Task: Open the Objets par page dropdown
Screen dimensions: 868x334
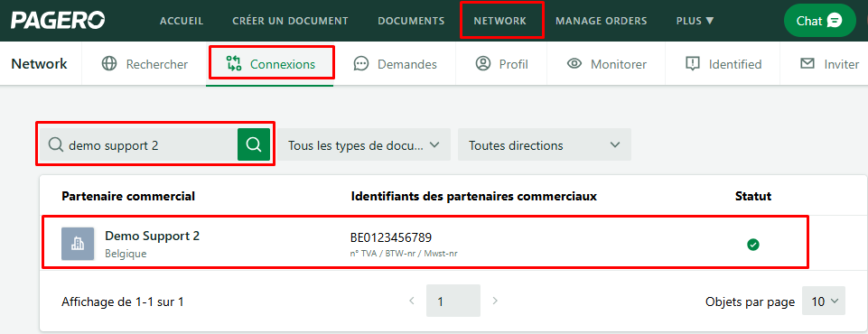Action: click(x=824, y=302)
